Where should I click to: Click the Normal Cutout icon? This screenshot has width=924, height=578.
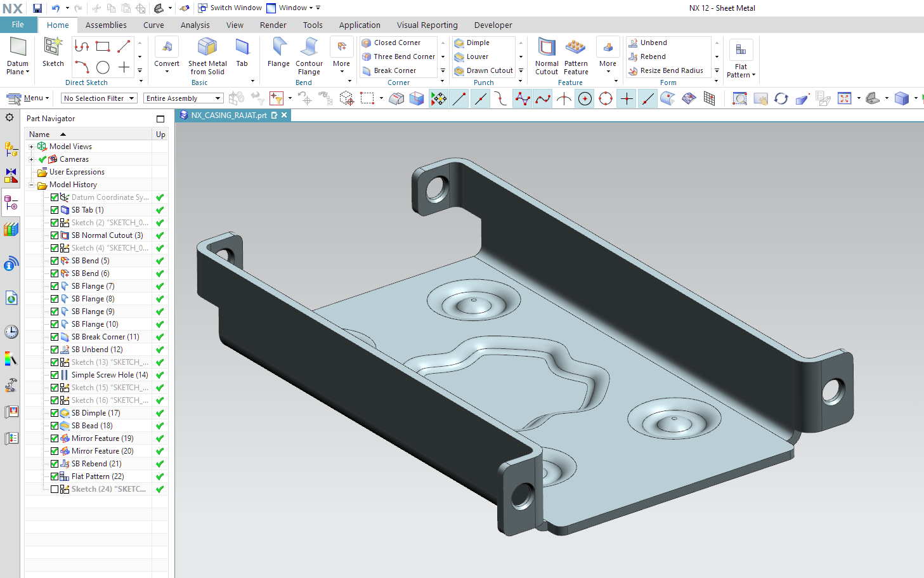[x=546, y=48]
